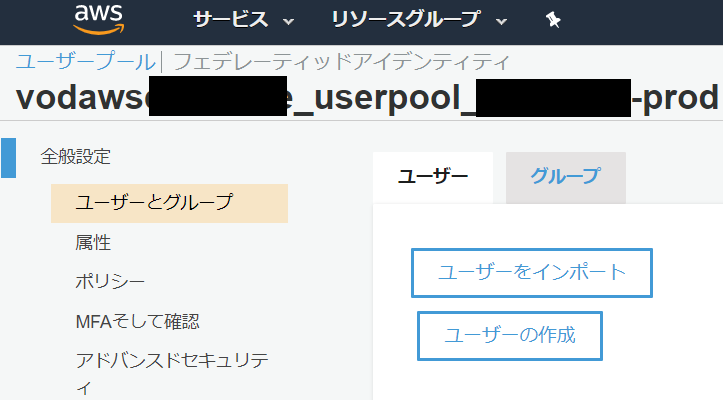This screenshot has width=723, height=400.
Task: Select ユーザーとグループ in the sidebar
Action: [169, 203]
